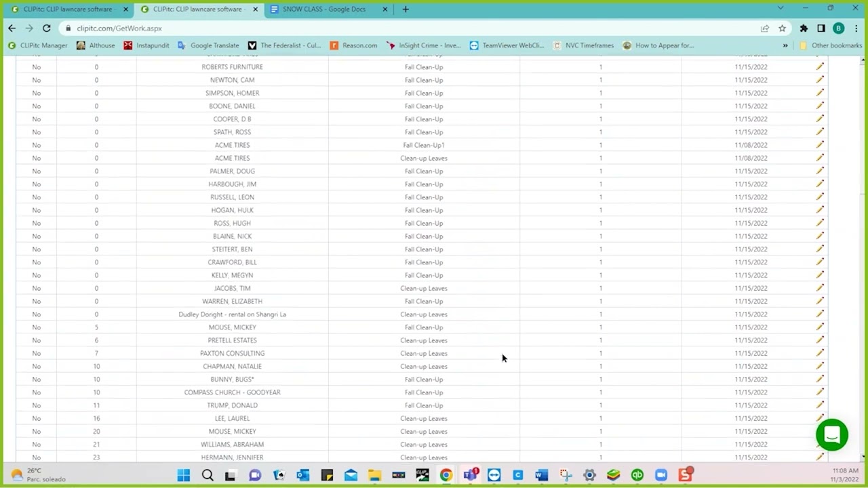Screen dimensions: 868x488
Task: Edit BLAINE, NICK row pencil icon
Action: point(820,236)
